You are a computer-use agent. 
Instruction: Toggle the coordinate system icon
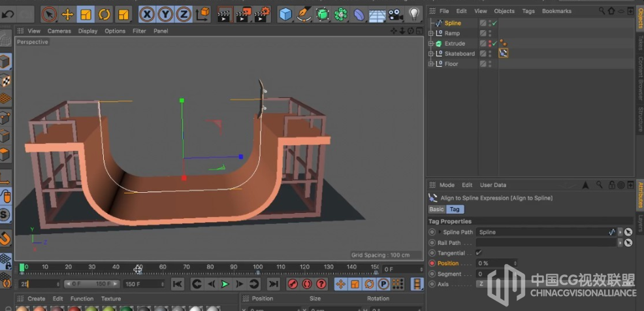coord(202,15)
